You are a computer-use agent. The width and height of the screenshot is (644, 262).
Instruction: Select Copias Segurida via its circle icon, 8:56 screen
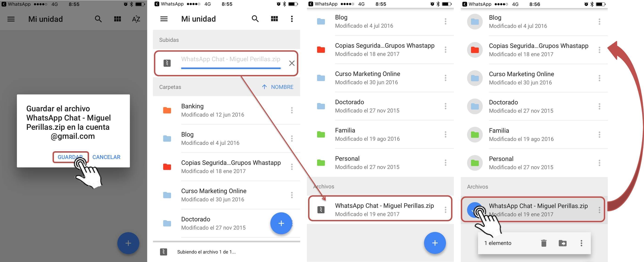click(475, 50)
